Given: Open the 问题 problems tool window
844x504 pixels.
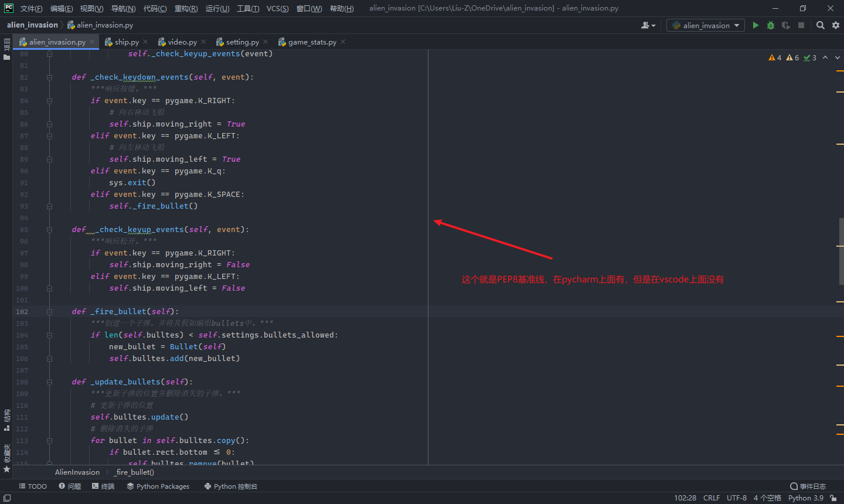Looking at the screenshot, I should click(x=70, y=486).
